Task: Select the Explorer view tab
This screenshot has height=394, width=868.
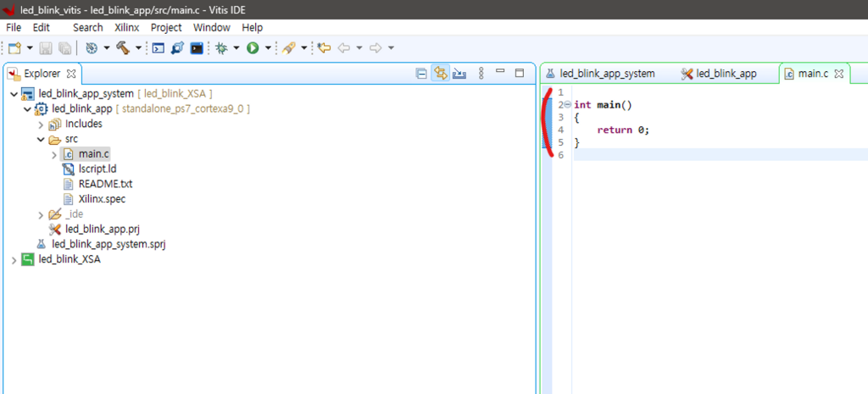Action: point(42,73)
